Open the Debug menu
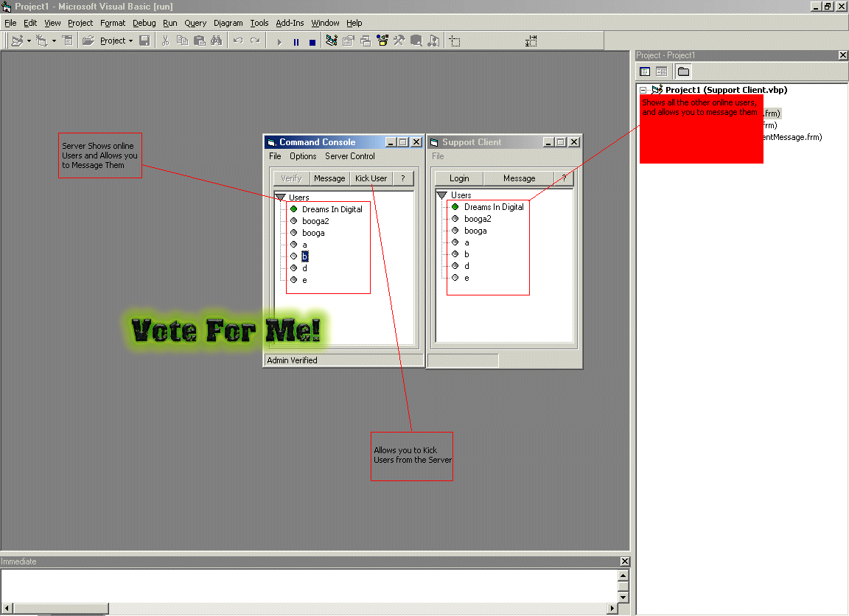This screenshot has width=849, height=616. tap(144, 23)
